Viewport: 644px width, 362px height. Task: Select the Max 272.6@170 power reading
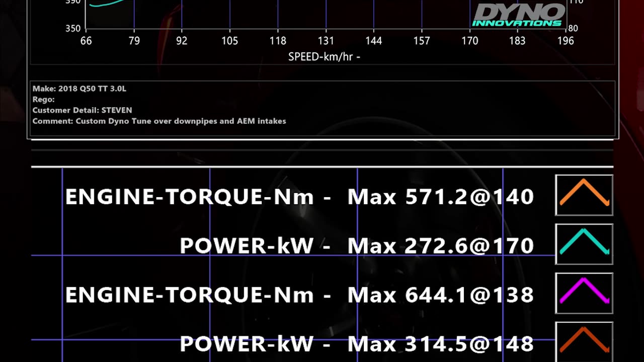441,246
